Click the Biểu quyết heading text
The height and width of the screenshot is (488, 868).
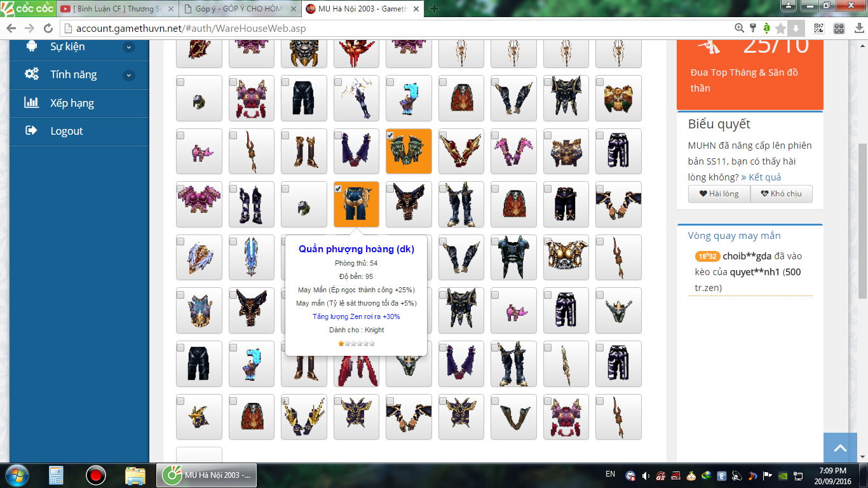pos(719,124)
